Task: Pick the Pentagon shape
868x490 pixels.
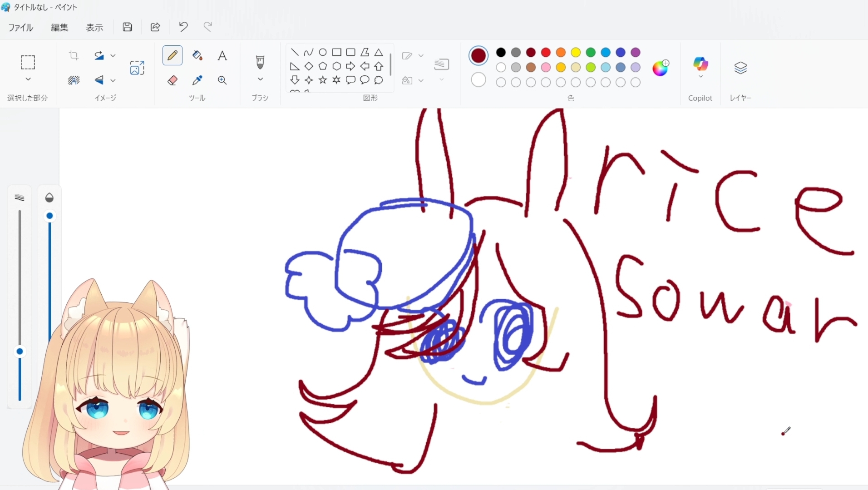Action: click(323, 66)
